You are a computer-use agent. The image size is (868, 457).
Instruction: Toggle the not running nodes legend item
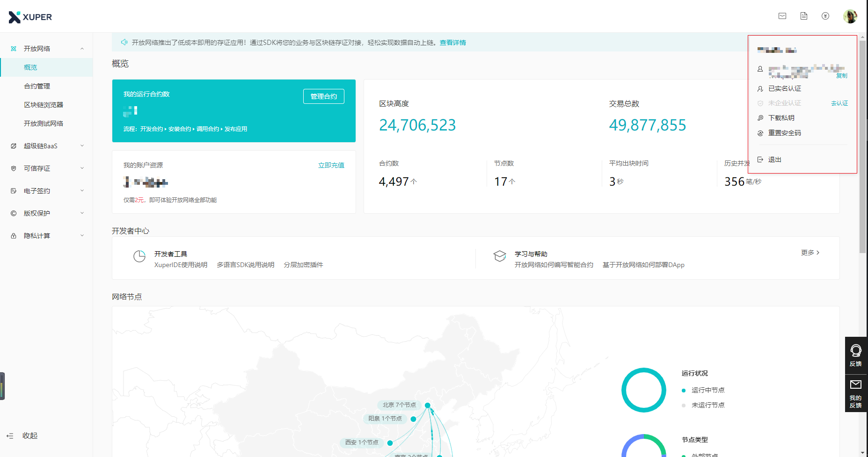tap(703, 405)
